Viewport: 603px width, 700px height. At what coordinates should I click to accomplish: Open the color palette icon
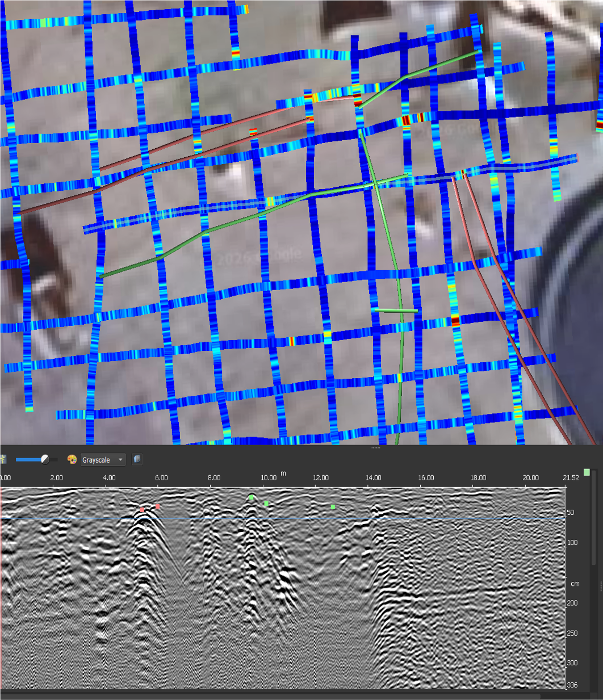(72, 459)
